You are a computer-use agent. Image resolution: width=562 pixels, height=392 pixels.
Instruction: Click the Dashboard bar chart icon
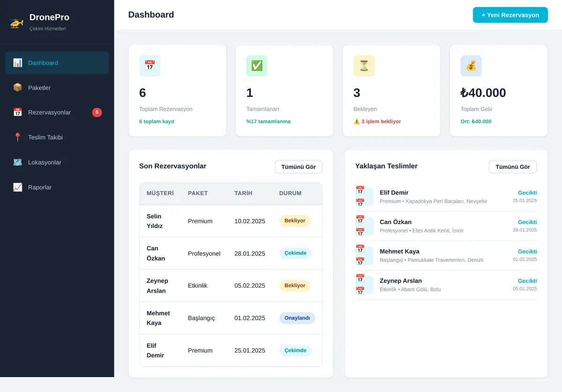coord(18,63)
